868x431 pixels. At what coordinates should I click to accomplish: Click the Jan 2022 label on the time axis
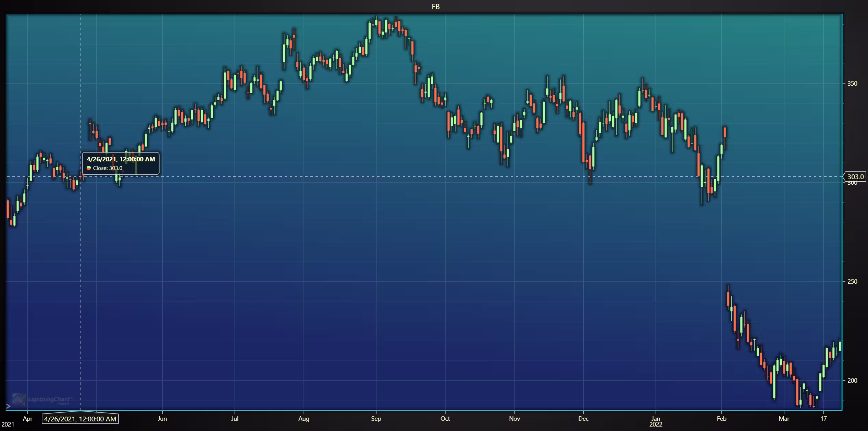point(656,421)
